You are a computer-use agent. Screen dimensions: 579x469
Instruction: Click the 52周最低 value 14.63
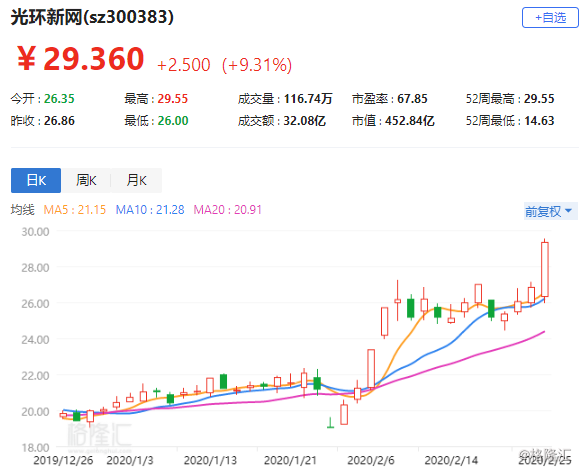(x=539, y=121)
